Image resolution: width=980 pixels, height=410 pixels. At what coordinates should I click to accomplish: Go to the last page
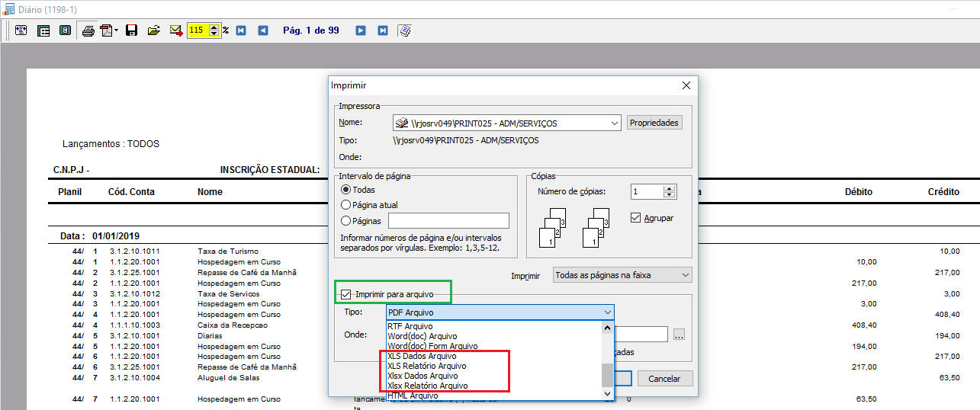(x=383, y=30)
